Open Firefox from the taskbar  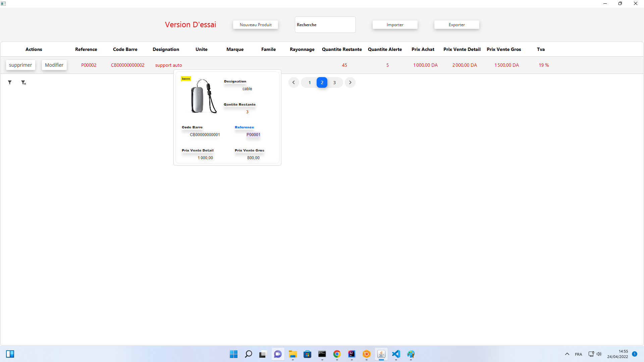[x=366, y=354]
